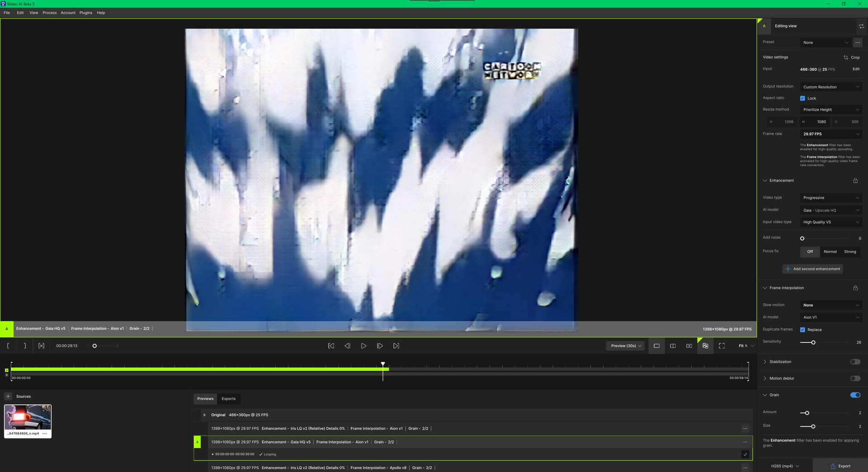The width and height of the screenshot is (868, 472).
Task: Click the Export button
Action: pos(840,466)
